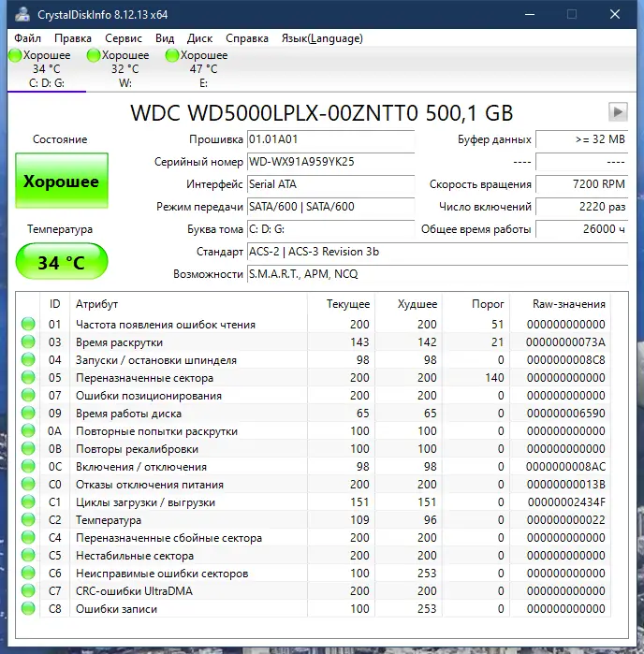This screenshot has width=644, height=654.
Task: Click status icon for Повторы рекалибровки row
Action: (x=28, y=449)
